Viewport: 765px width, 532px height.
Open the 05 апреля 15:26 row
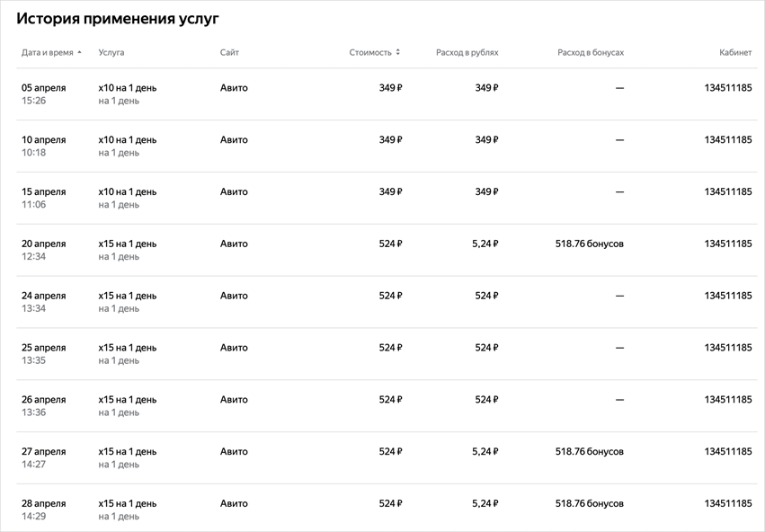[x=387, y=94]
